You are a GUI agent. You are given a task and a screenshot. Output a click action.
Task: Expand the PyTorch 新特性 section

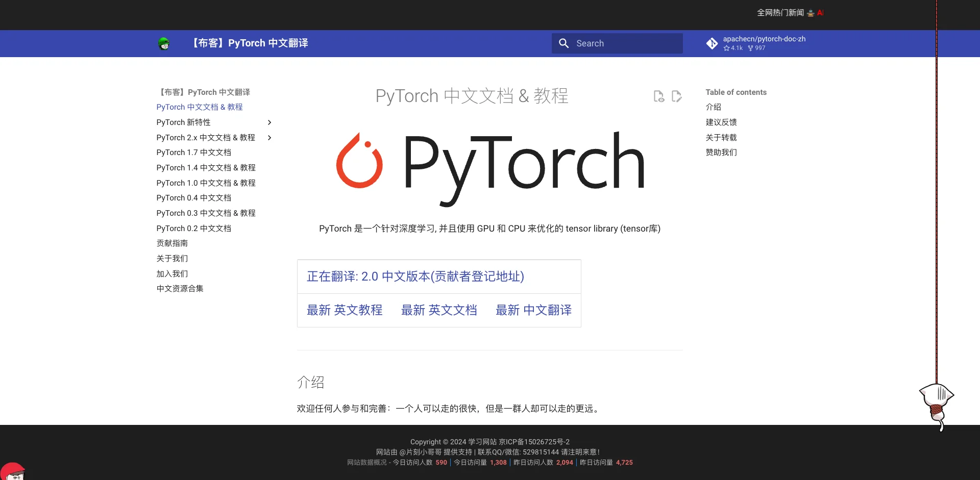(x=269, y=122)
